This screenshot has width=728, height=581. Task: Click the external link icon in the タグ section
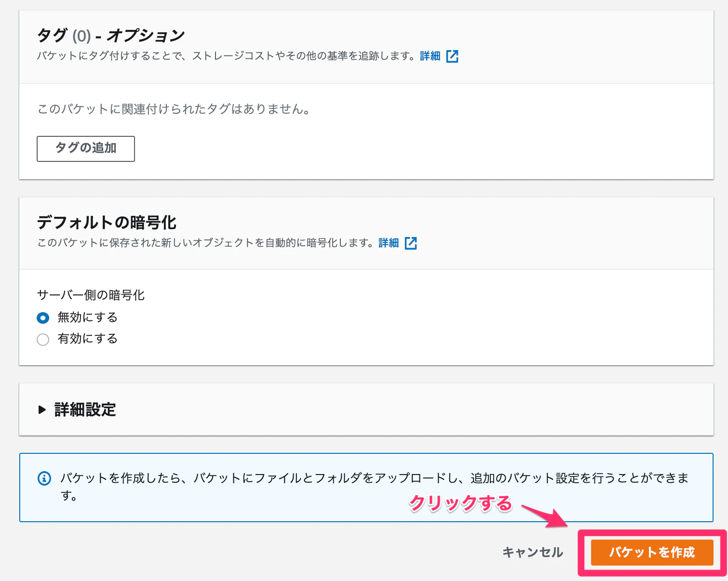click(452, 56)
